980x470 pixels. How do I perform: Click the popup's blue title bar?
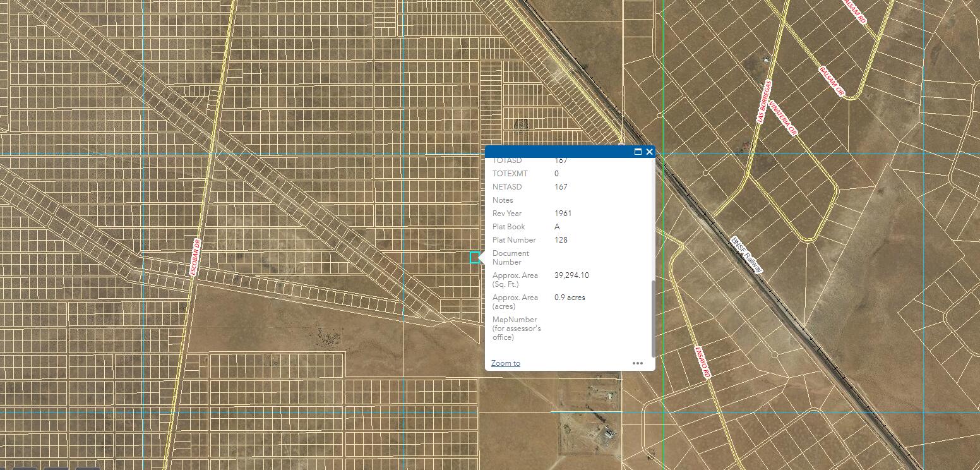tap(556, 152)
